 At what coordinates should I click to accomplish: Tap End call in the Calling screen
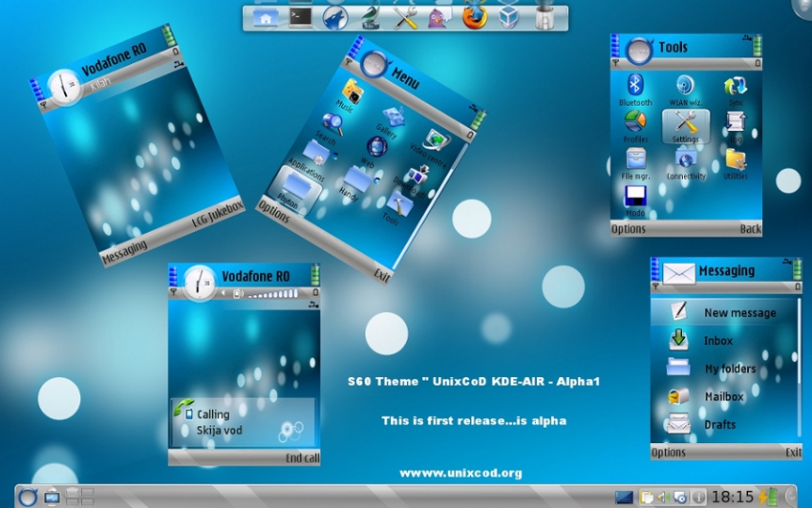(303, 457)
